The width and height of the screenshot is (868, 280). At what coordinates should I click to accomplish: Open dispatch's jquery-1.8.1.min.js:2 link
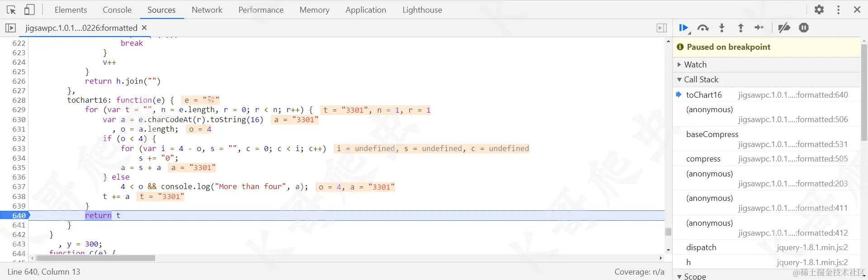tap(812, 247)
